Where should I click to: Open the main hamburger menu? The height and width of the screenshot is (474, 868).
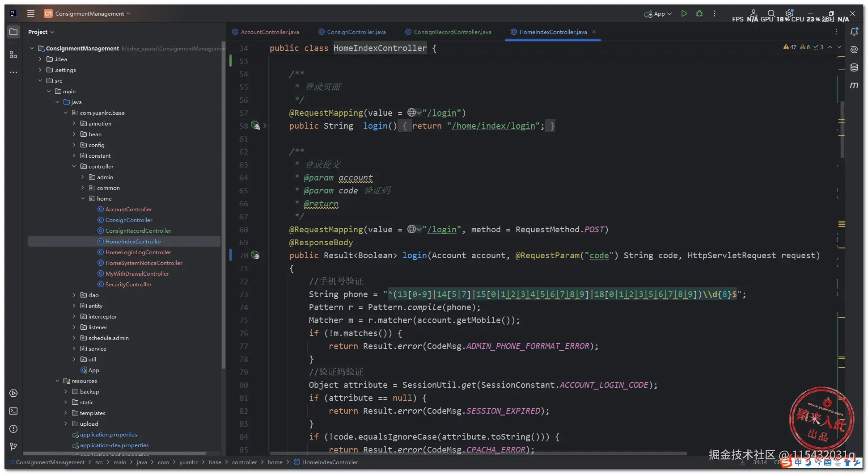click(x=31, y=13)
